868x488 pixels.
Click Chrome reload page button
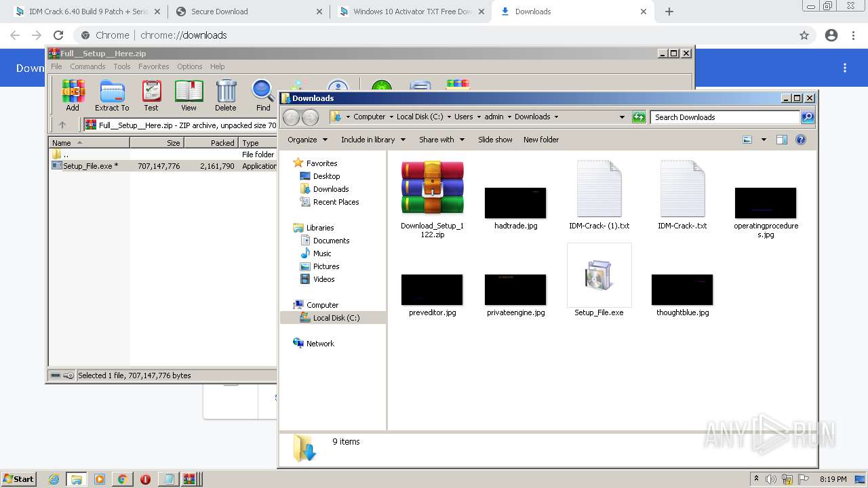(x=58, y=35)
